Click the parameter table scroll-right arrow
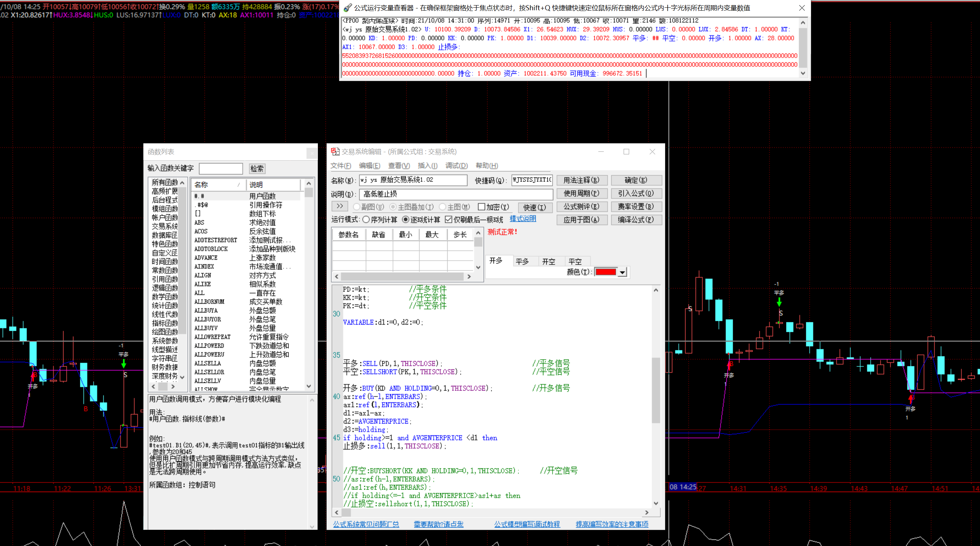Viewport: 980px width, 546px height. point(469,276)
